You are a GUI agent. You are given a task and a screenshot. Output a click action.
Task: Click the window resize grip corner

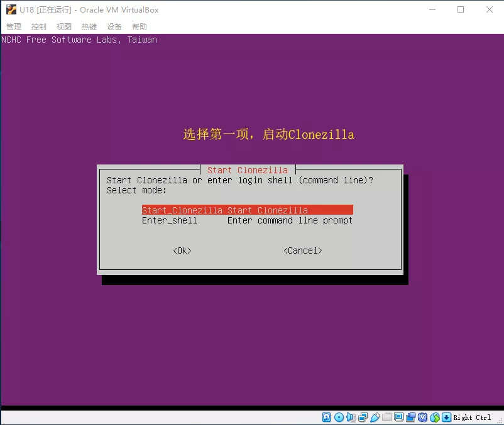[x=500, y=421]
